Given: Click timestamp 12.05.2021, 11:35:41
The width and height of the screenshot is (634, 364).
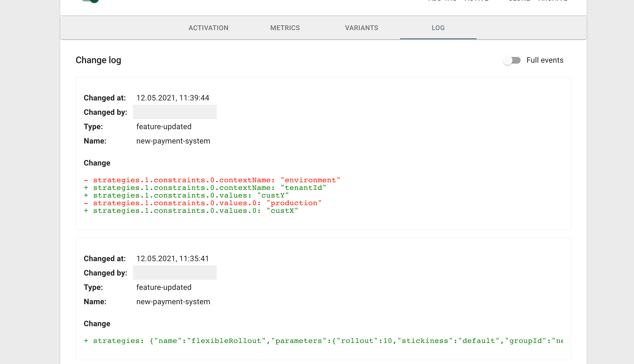Looking at the screenshot, I should click(172, 259).
